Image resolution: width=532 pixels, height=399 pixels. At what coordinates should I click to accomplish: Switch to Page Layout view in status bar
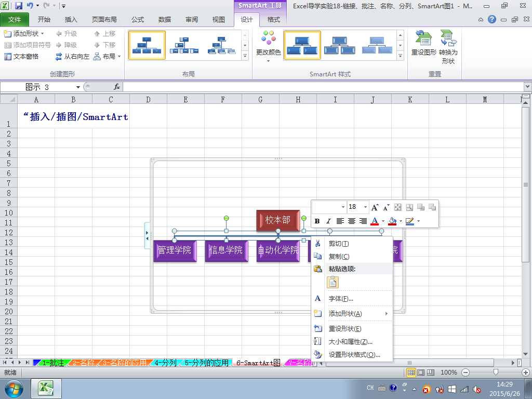pos(421,373)
